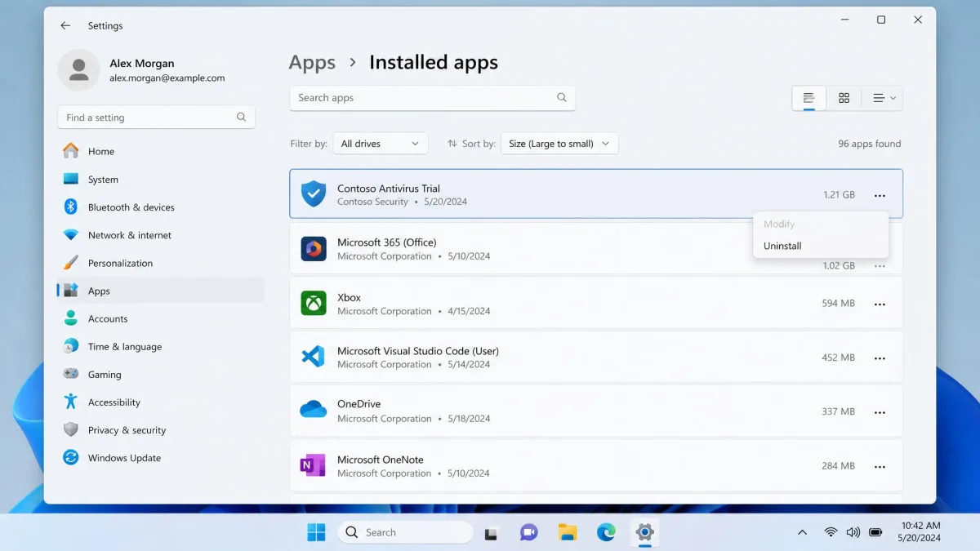The height and width of the screenshot is (551, 980).
Task: Open more options for Contoso Antivirus Trial
Action: point(880,195)
